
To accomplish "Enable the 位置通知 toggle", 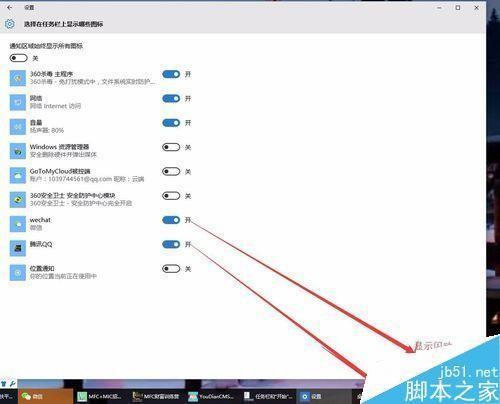I will 171,269.
